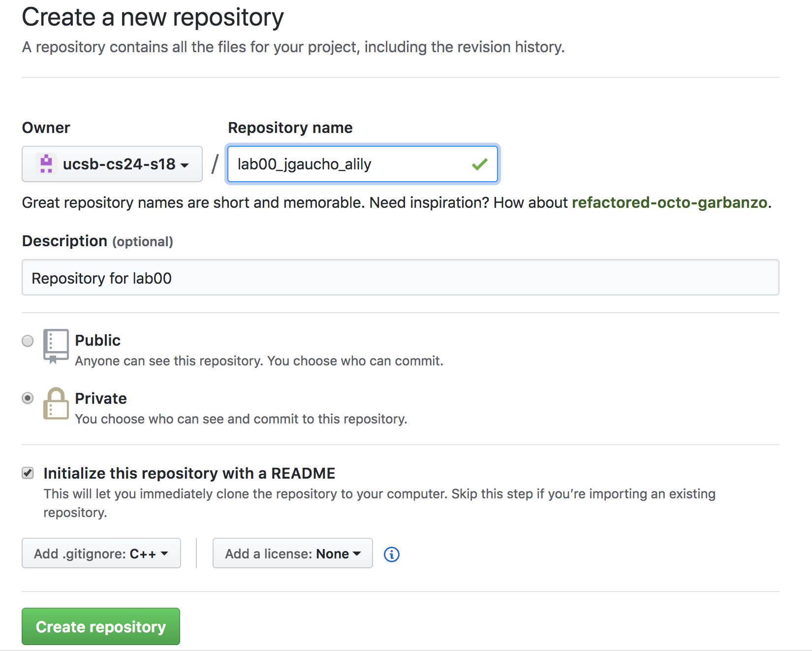The width and height of the screenshot is (812, 651).
Task: Open the Add .gitignore C++ dropdown
Action: point(101,553)
